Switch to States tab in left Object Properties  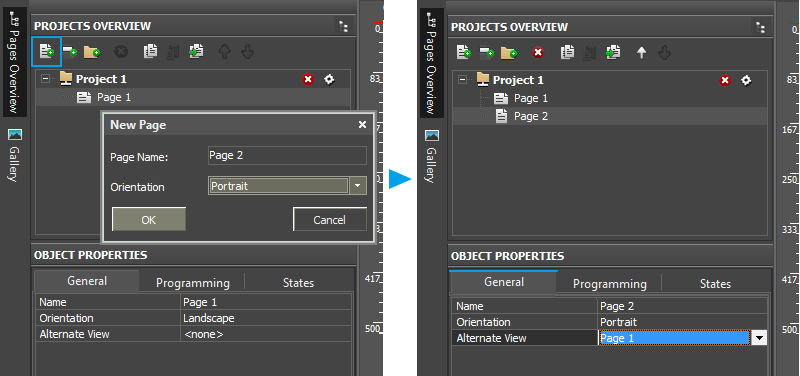click(298, 283)
